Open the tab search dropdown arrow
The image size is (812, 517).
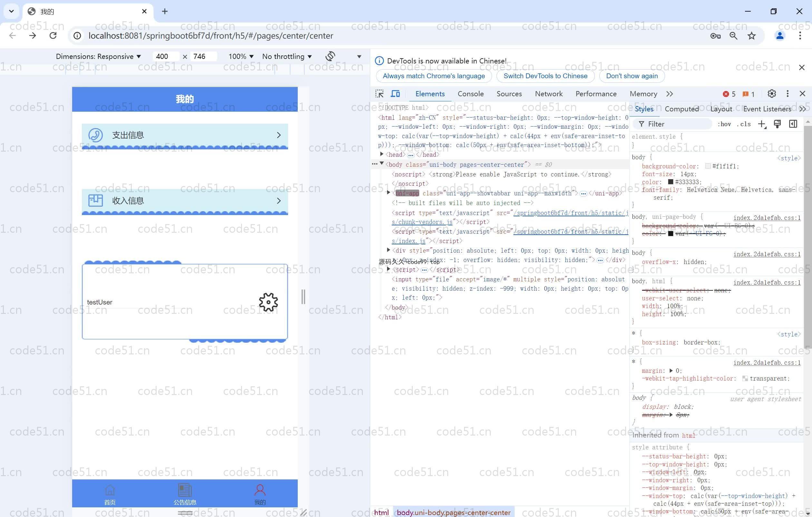12,11
